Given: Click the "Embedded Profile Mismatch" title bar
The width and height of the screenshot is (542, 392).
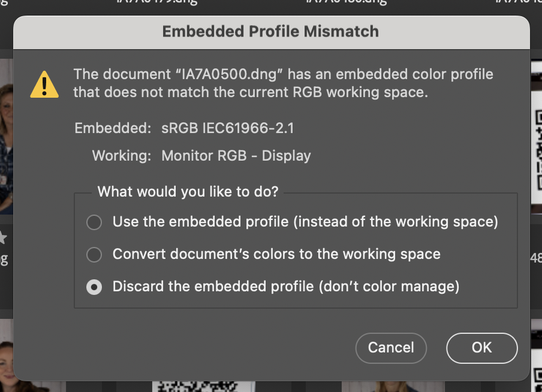Looking at the screenshot, I should pyautogui.click(x=272, y=32).
